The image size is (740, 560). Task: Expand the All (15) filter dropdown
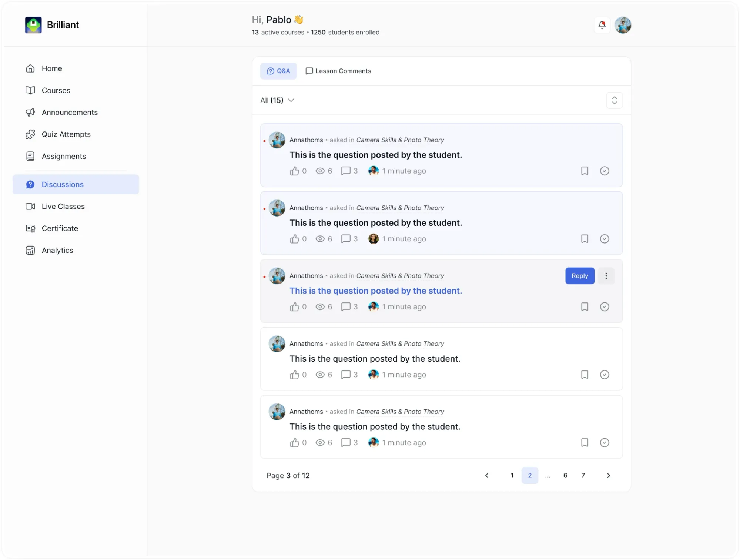coord(277,100)
